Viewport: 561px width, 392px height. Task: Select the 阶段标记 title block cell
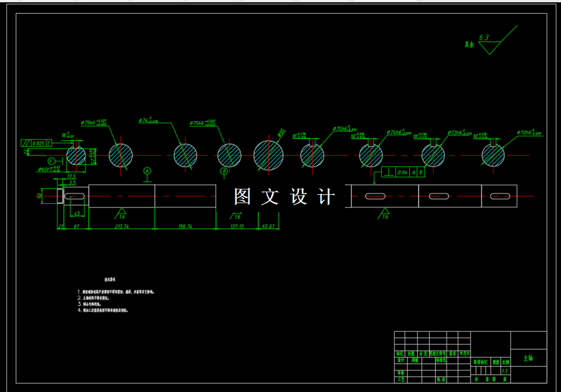[480, 362]
